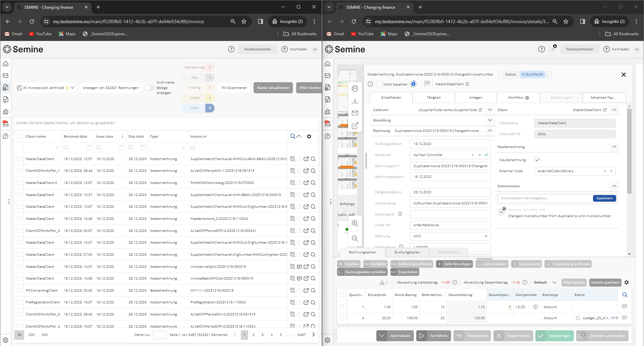This screenshot has height=346, width=644.
Task: Click the XLS Exportieren button
Action: click(x=234, y=88)
